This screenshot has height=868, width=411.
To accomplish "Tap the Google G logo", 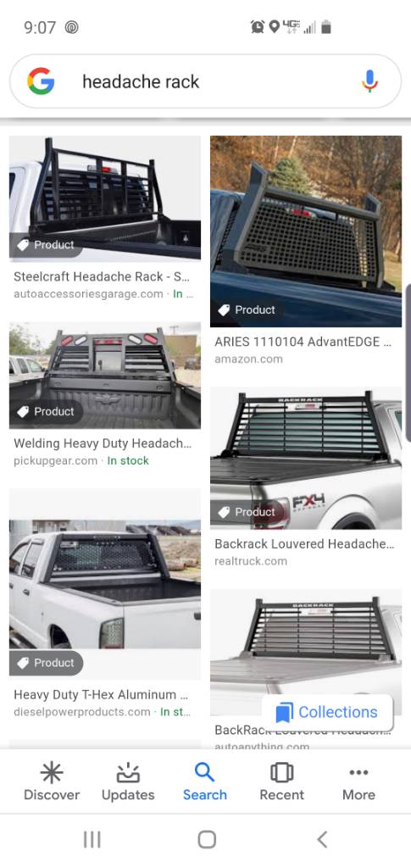I will click(41, 81).
